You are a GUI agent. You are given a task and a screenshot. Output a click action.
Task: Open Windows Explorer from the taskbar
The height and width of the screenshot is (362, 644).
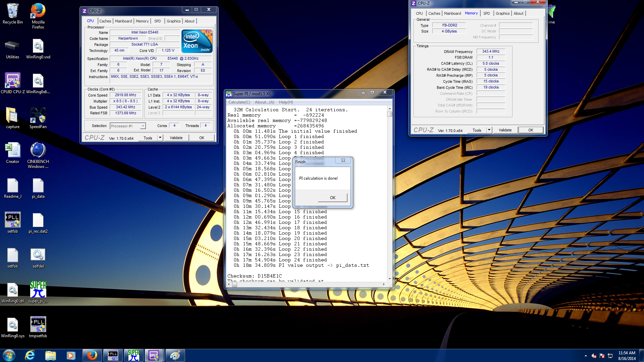click(x=50, y=355)
